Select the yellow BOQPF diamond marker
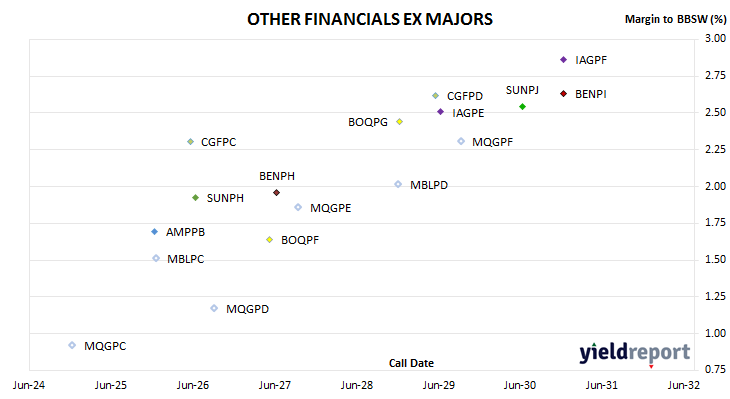This screenshot has width=730, height=399. pyautogui.click(x=269, y=240)
